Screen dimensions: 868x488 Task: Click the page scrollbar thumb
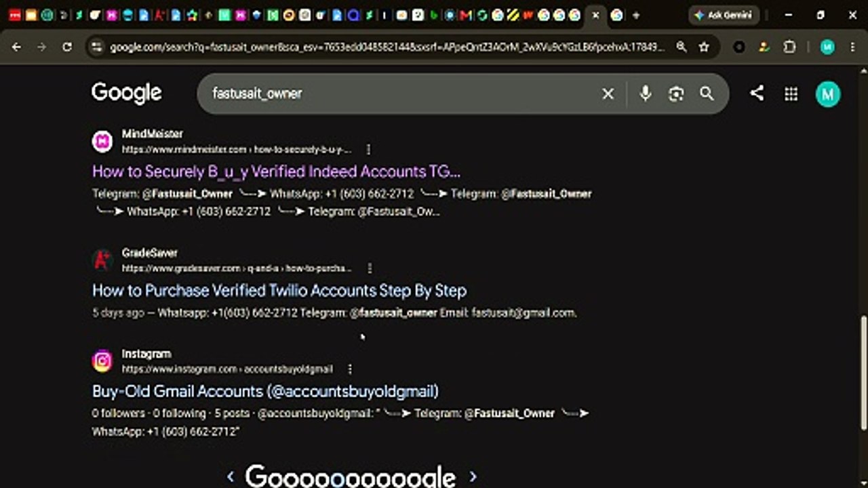click(x=863, y=373)
